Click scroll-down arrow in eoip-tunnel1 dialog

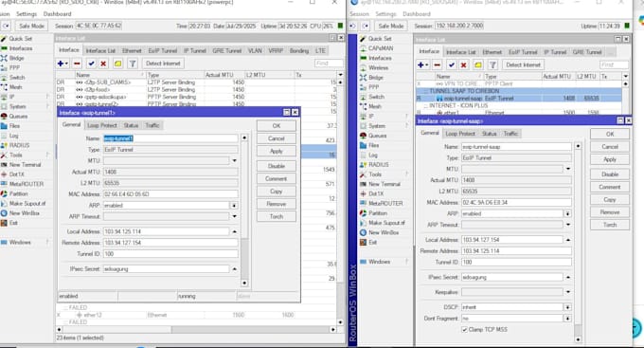click(x=244, y=283)
